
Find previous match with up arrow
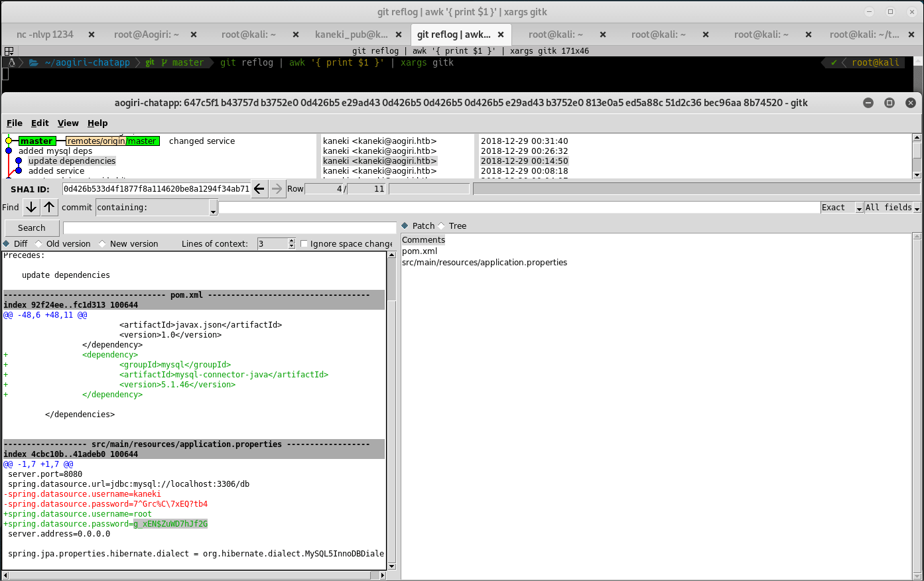(50, 207)
